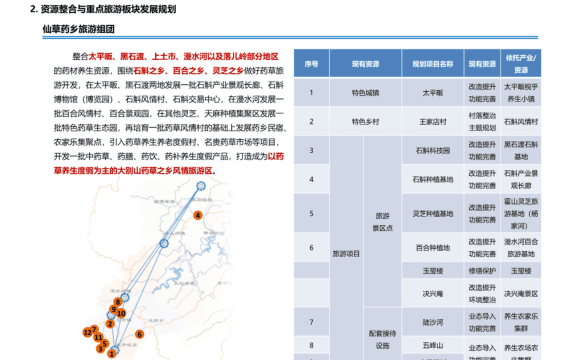Click orange map marker number 2
This screenshot has height=360, width=570.
click(110, 324)
